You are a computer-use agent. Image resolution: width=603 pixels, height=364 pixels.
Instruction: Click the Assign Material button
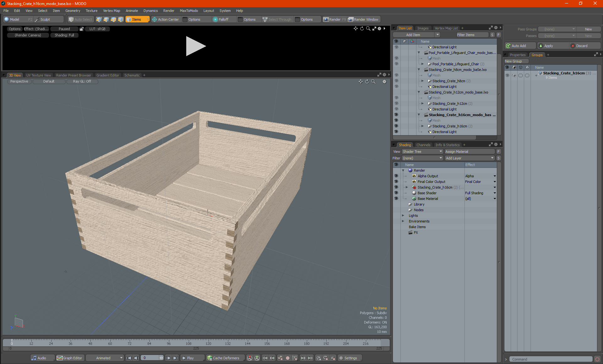pyautogui.click(x=470, y=152)
